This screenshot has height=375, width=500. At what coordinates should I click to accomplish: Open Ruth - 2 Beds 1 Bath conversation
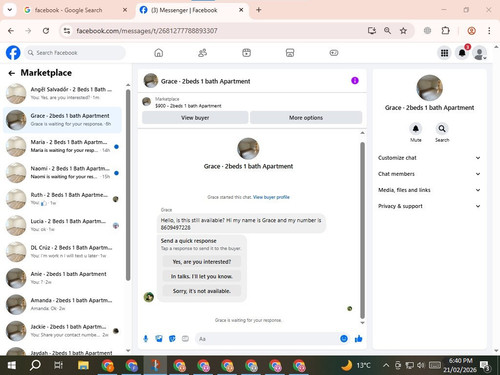pos(63,199)
